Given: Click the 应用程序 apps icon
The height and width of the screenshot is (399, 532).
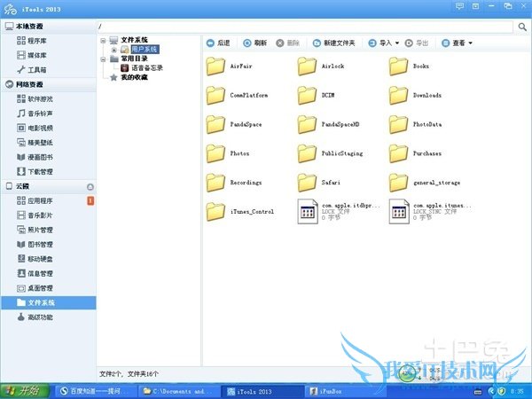Looking at the screenshot, I should point(21,200).
